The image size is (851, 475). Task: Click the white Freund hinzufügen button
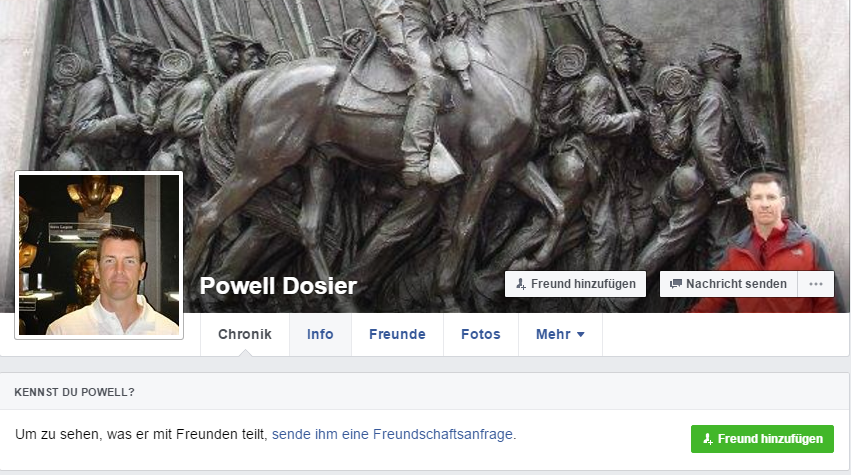(575, 284)
